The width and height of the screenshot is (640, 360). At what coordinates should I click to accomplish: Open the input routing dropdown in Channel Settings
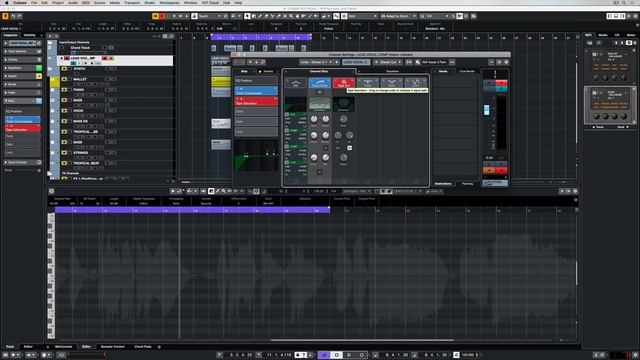pyautogui.click(x=319, y=62)
